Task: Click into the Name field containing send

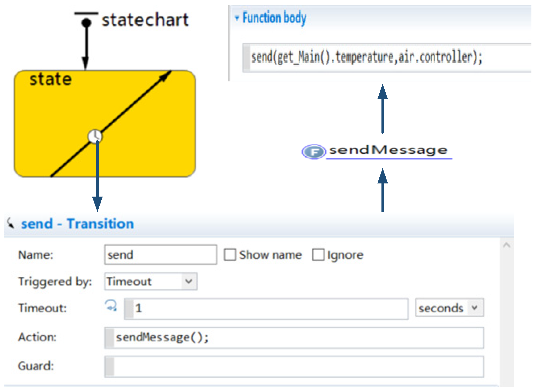Action: (160, 255)
